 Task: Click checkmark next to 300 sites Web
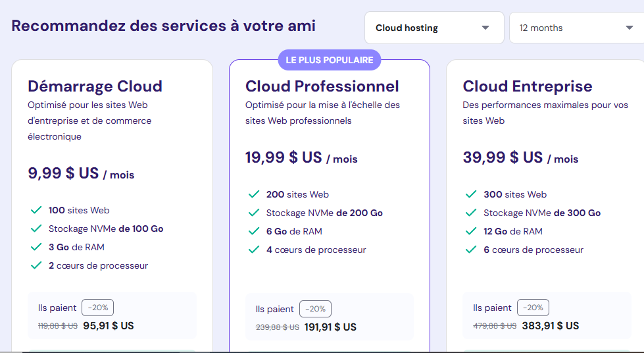(471, 194)
